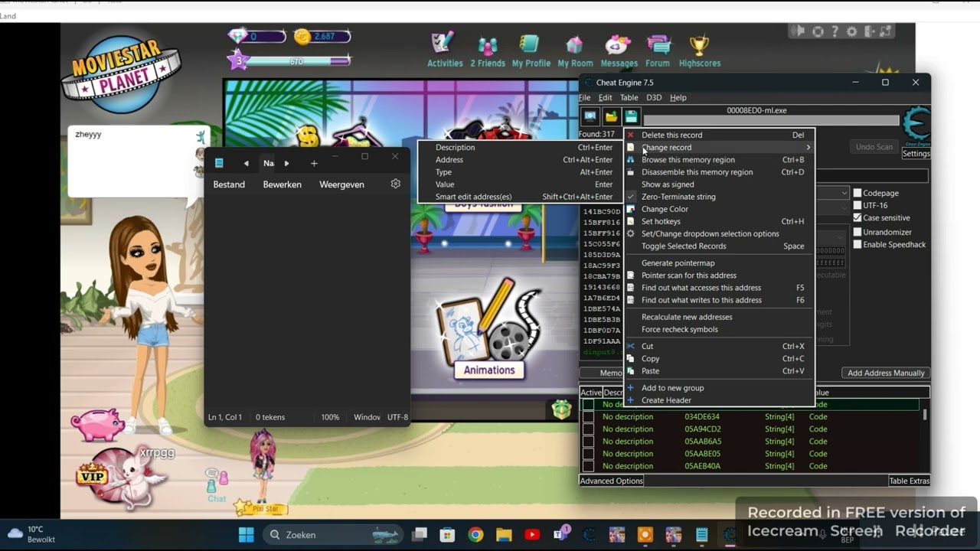Select Change Color menu entry
Image resolution: width=980 pixels, height=551 pixels.
click(719, 209)
